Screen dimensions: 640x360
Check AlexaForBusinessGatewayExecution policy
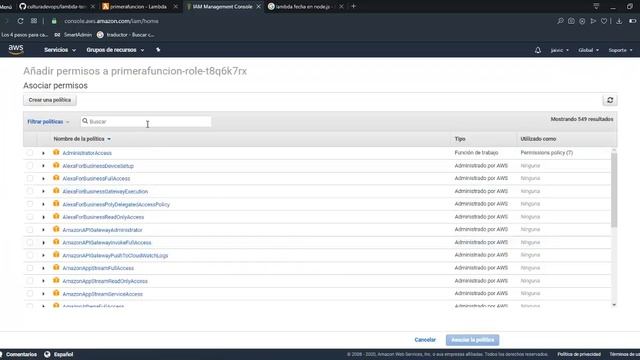click(30, 191)
